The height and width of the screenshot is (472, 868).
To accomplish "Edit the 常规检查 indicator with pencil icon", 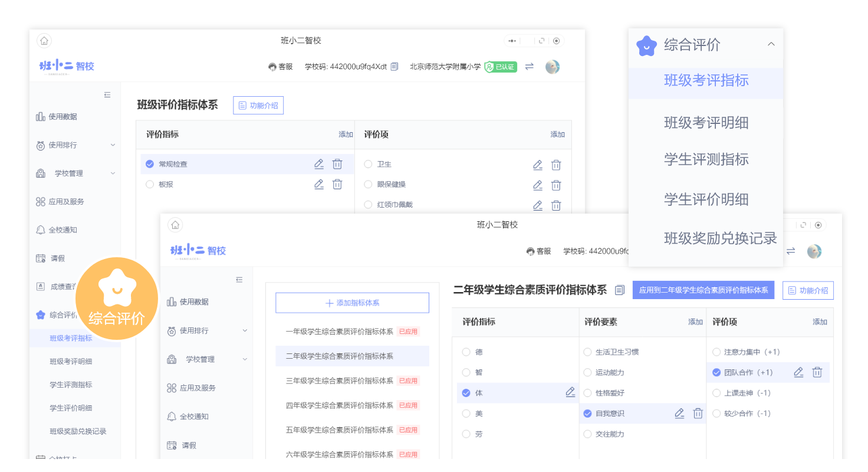I will [x=319, y=164].
